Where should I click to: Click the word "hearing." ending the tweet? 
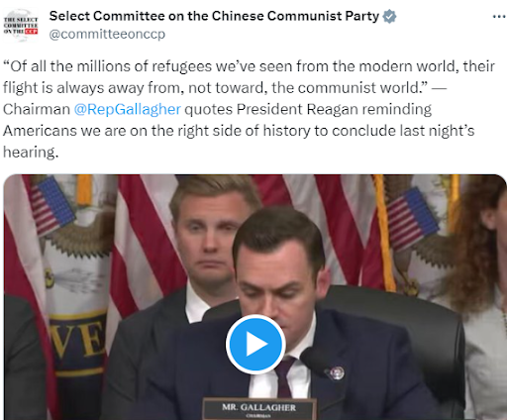tap(31, 153)
